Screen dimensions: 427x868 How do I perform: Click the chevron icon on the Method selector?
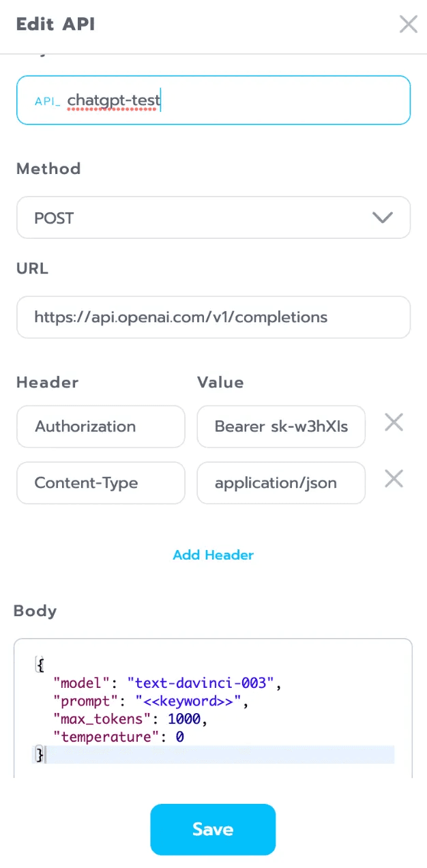(383, 217)
